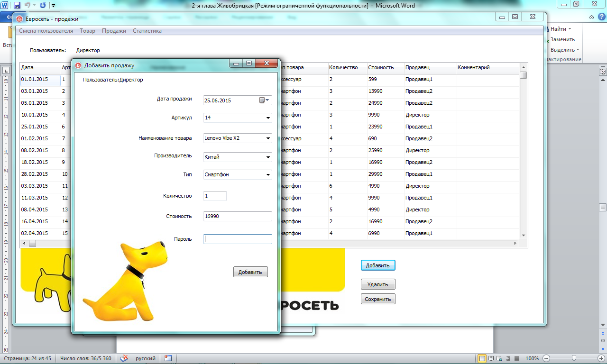Viewport: 607px width, 364px height.
Task: Click the app icon in Добавить продажу title bar
Action: pyautogui.click(x=79, y=65)
